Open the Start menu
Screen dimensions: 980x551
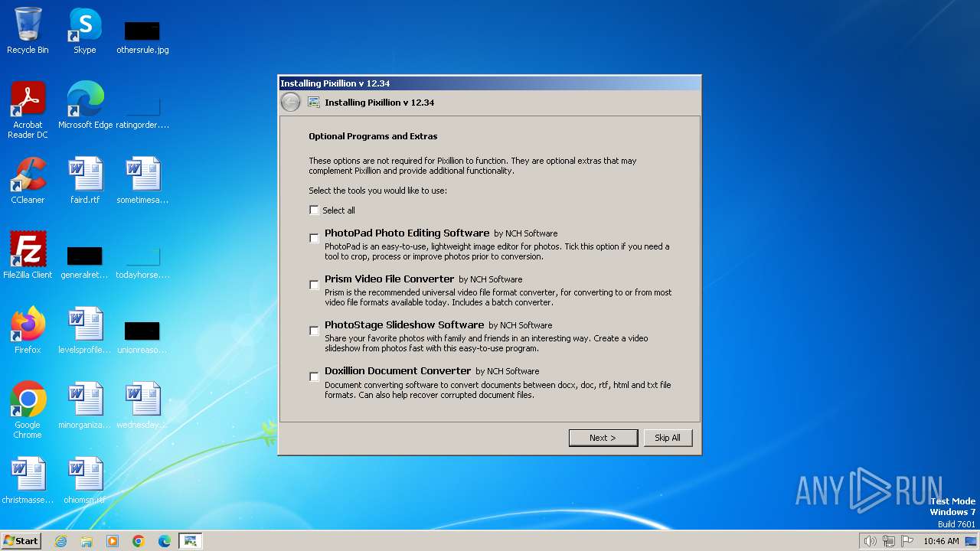(x=21, y=540)
